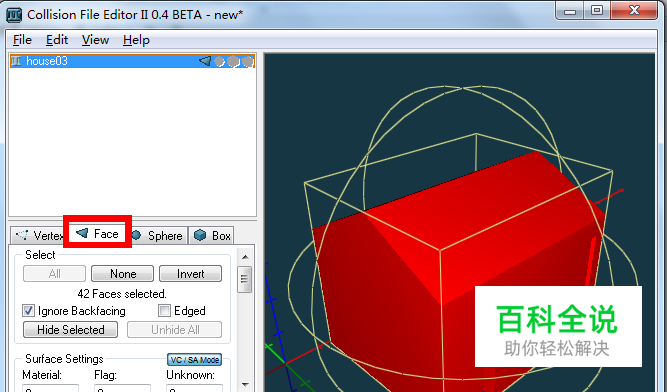Switch to the Sphere tab
The image size is (667, 392).
click(x=158, y=236)
